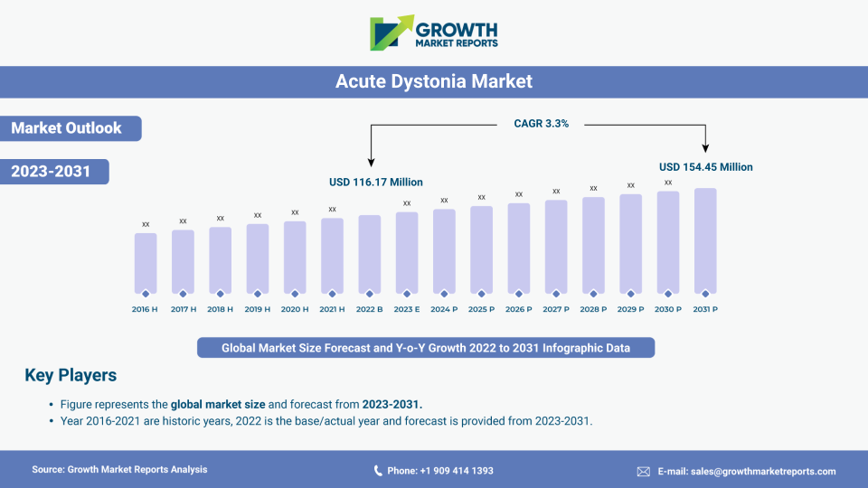Click the Source: Growth Market Reports Analysis text

[119, 470]
